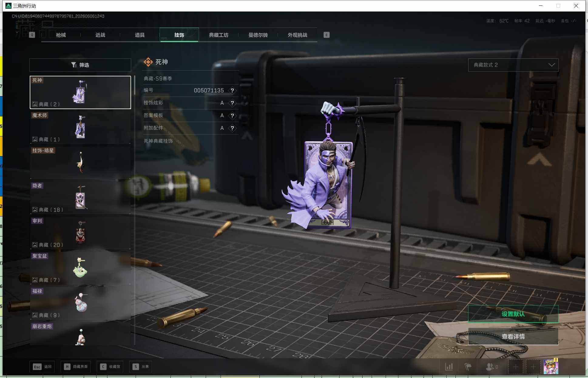Screen dimensions: 588x378
Task: Switch to the 枪械 tab
Action: (61, 35)
